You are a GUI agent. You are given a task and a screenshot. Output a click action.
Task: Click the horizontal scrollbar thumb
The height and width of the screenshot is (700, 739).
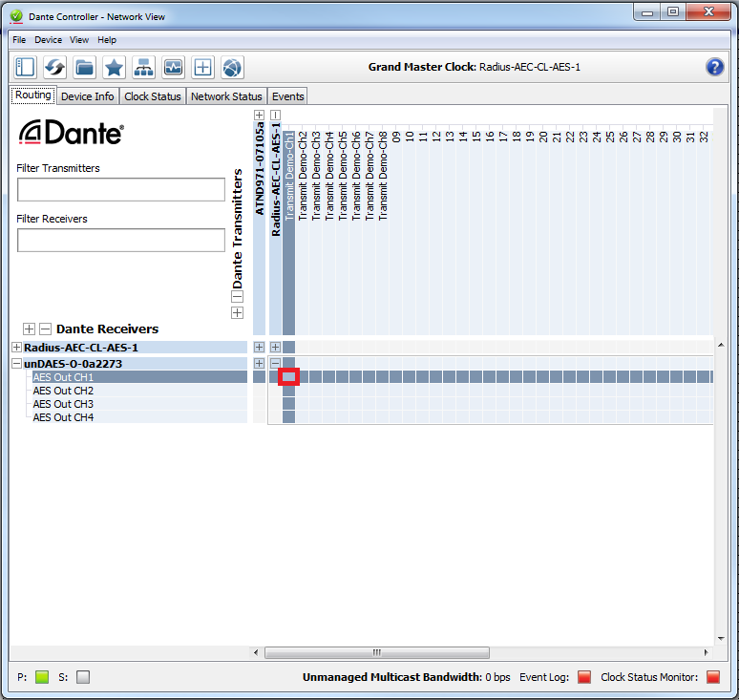pos(377,652)
